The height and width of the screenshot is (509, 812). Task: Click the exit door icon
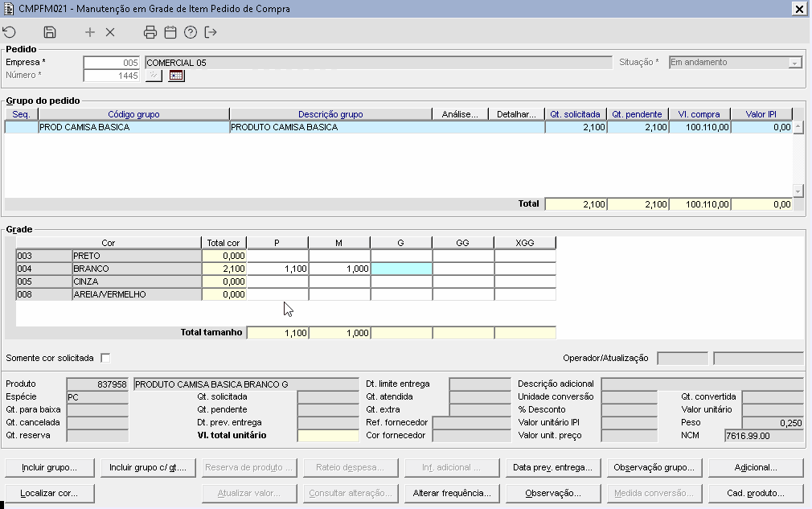tap(211, 32)
